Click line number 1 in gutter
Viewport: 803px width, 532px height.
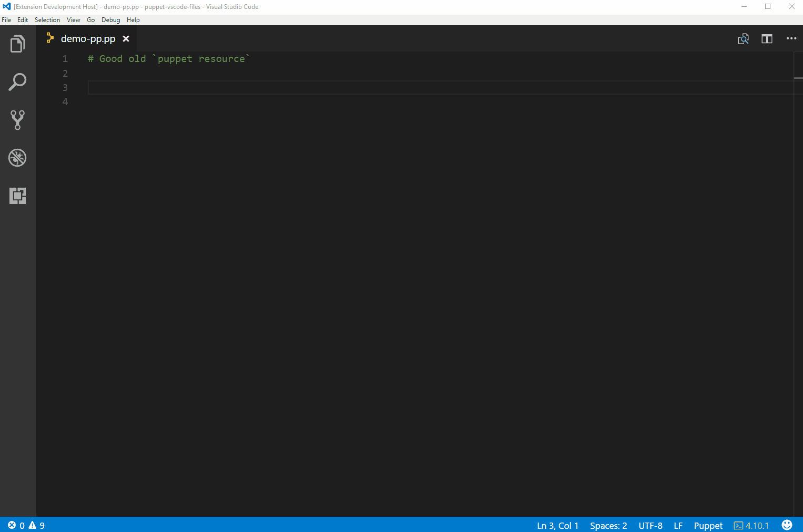click(x=65, y=59)
